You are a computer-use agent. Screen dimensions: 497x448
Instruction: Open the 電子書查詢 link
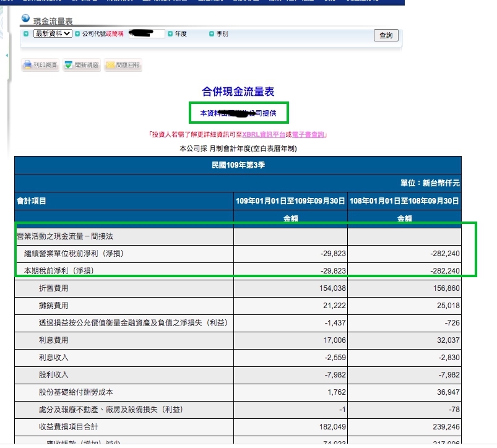[308, 135]
